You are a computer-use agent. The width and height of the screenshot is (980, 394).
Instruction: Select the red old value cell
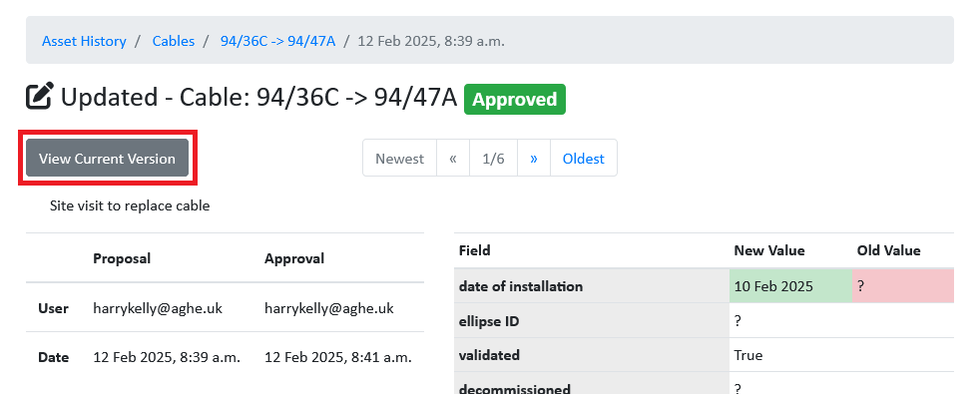coord(903,286)
